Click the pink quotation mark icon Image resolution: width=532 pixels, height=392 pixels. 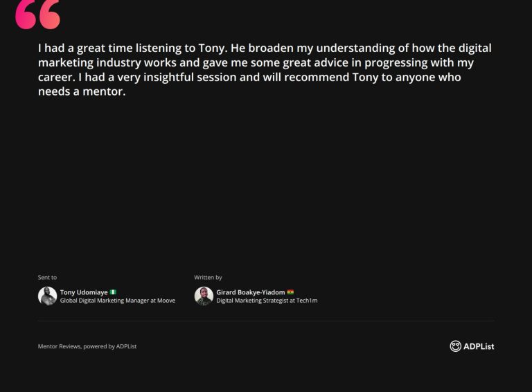(x=37, y=15)
